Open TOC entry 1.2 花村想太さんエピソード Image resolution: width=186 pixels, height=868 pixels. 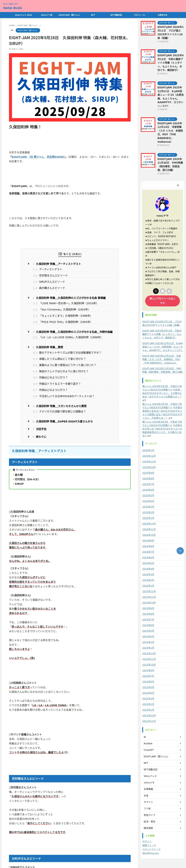pyautogui.click(x=53, y=275)
